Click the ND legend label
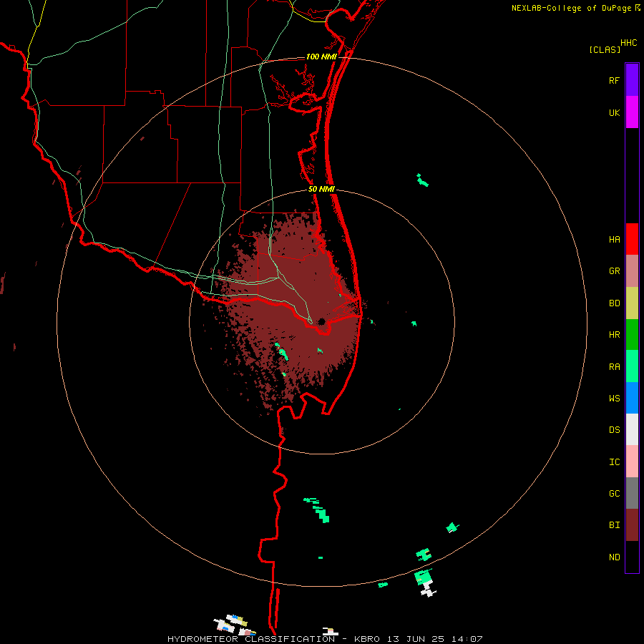 coord(615,557)
